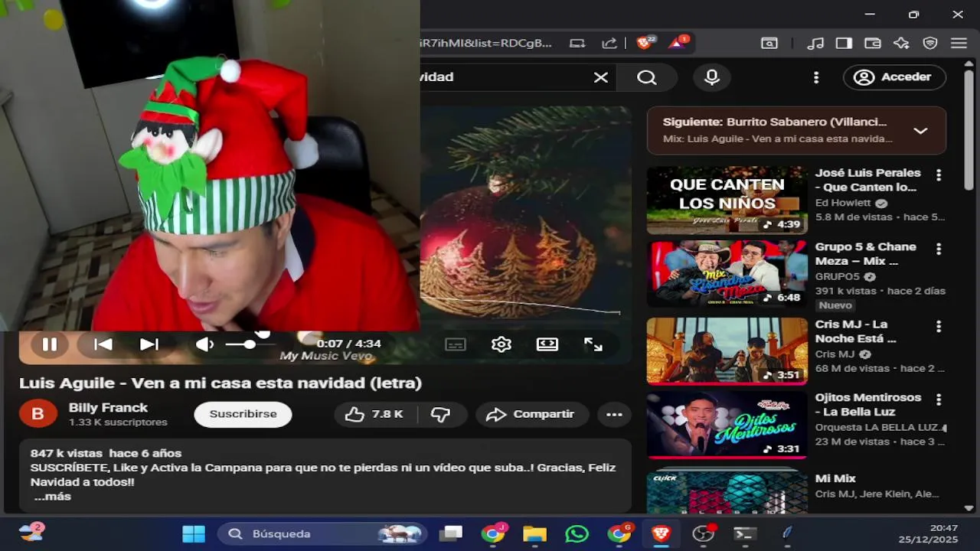Open Cris MJ La Noche Está thumbnail
The height and width of the screenshot is (551, 980).
tap(727, 351)
